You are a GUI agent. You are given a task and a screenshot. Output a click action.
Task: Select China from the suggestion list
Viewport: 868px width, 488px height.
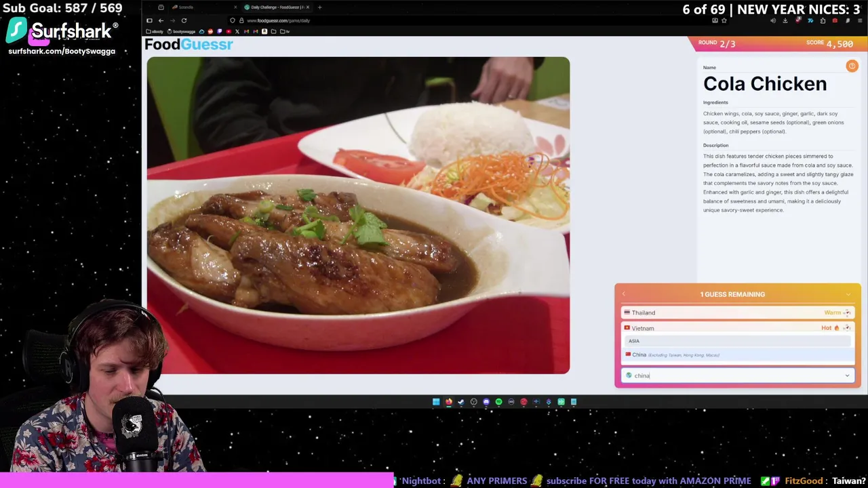coord(737,354)
